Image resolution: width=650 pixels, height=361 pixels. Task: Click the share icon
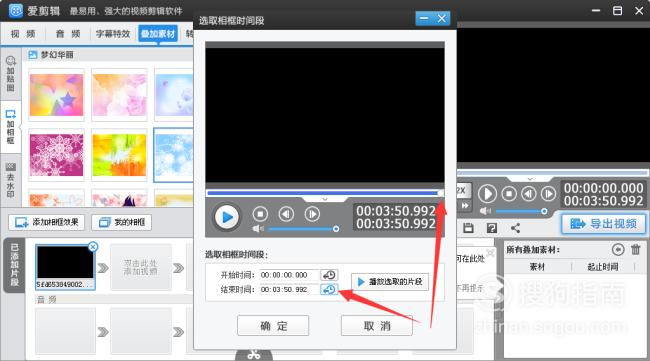[515, 228]
